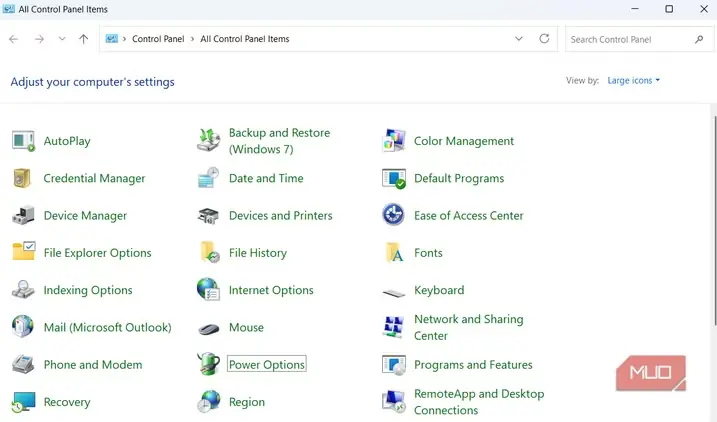717x422 pixels.
Task: Open the Programs and Features icon
Action: [394, 365]
